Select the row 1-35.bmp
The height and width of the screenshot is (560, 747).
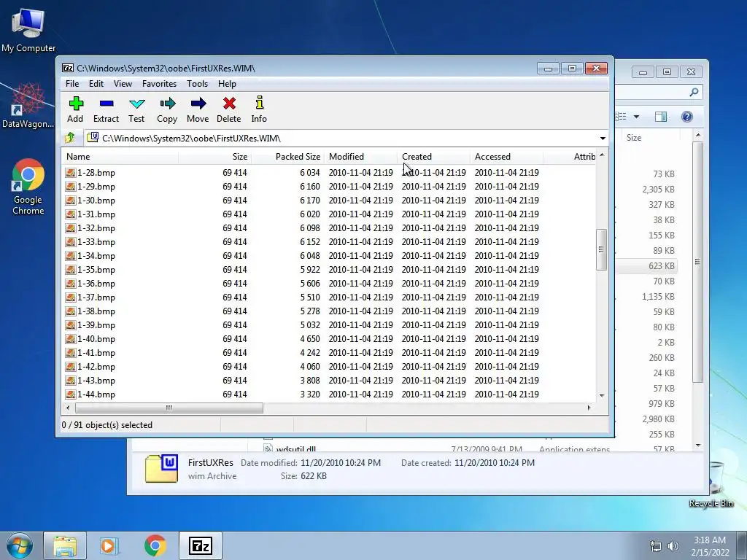point(329,270)
